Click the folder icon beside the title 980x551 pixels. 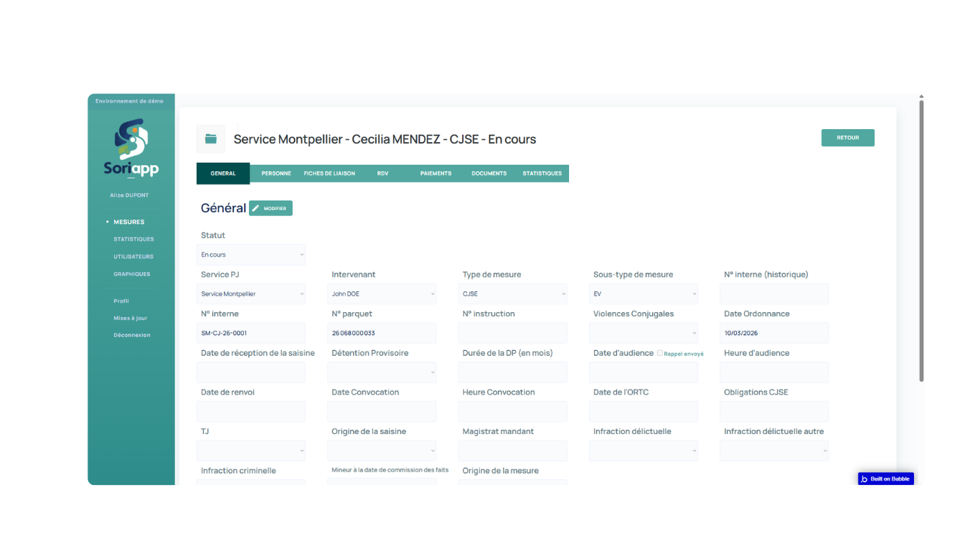click(211, 138)
